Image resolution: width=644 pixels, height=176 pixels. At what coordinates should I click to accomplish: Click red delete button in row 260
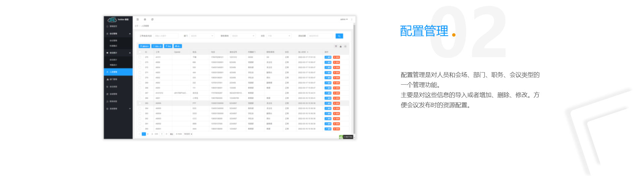point(336,129)
